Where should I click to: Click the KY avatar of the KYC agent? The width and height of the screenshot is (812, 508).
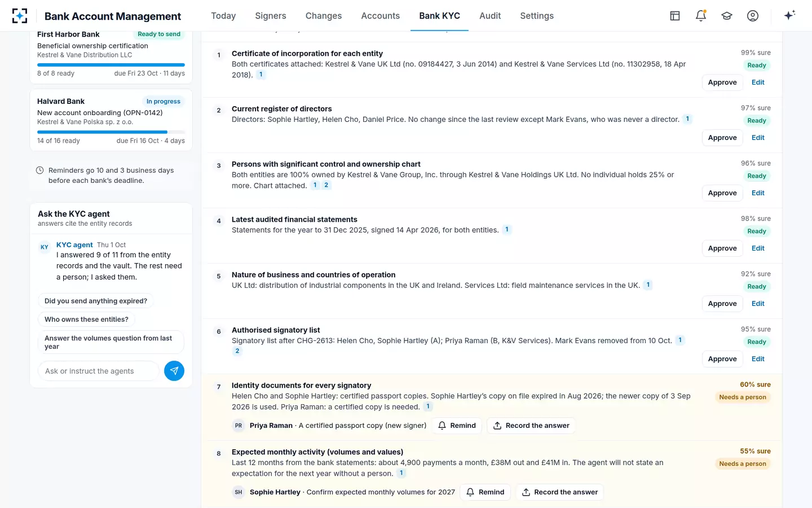click(45, 247)
